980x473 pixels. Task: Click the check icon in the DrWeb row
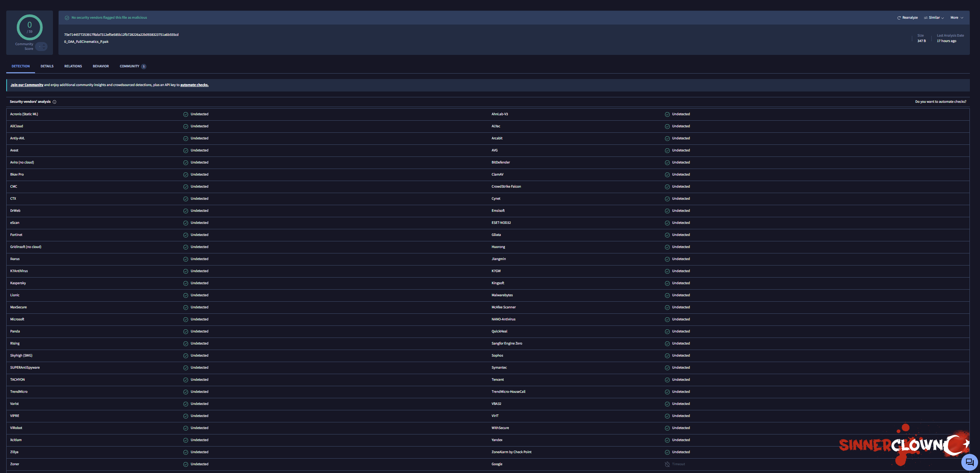pyautogui.click(x=186, y=211)
